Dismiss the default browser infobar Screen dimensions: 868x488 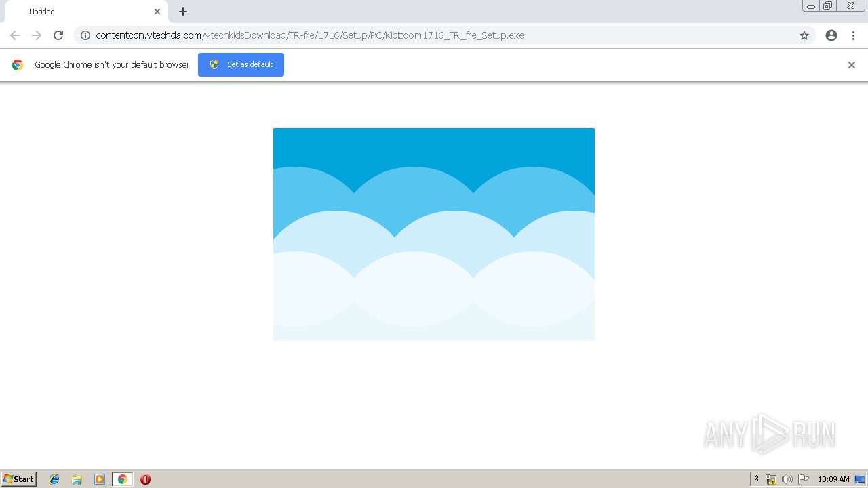coord(852,65)
